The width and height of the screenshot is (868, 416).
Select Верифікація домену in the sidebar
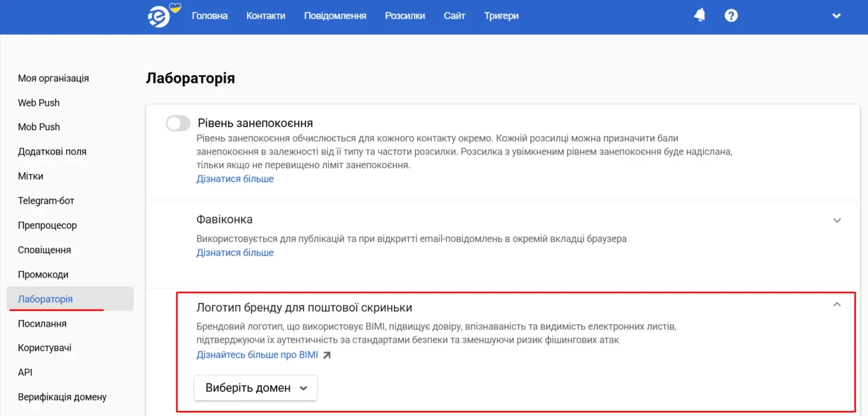tap(62, 397)
